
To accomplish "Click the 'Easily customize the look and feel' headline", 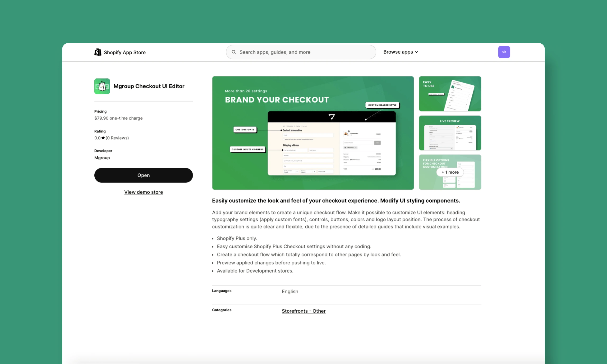I will 336,201.
